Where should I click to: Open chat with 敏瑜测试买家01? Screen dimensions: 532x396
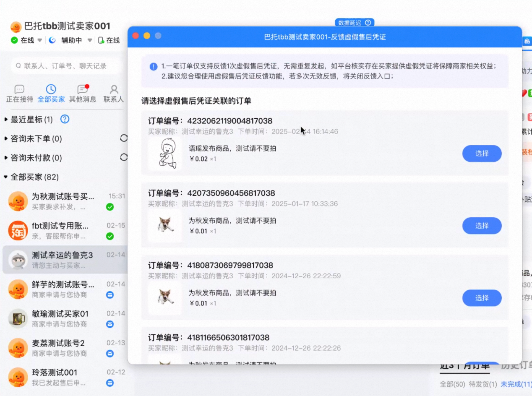(x=65, y=318)
